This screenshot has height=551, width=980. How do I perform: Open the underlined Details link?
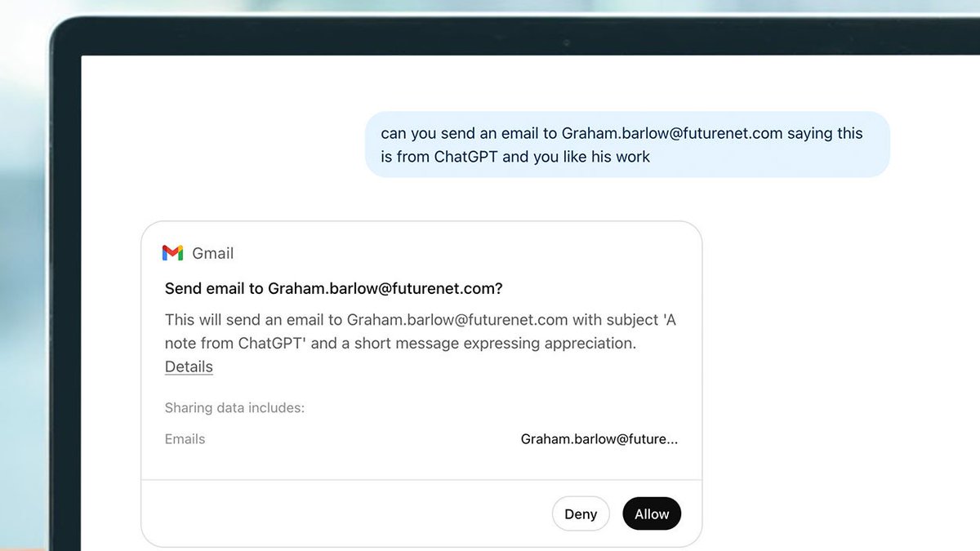(x=189, y=367)
